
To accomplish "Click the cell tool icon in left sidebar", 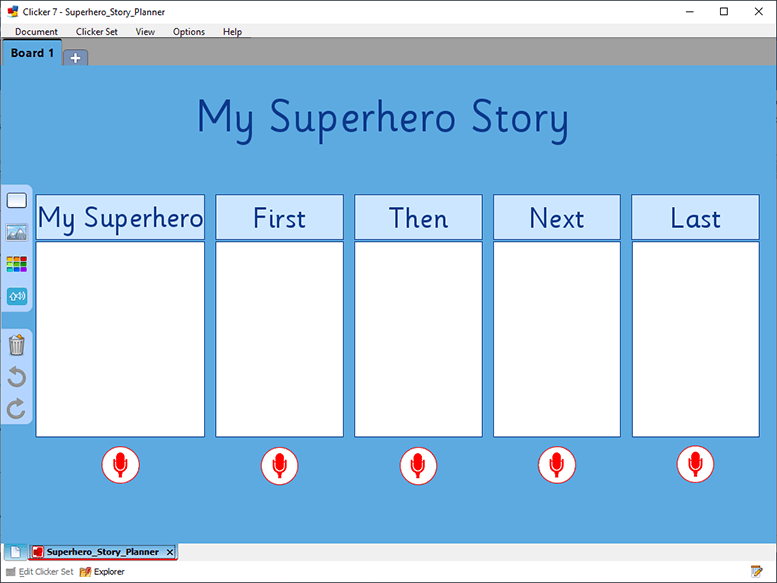I will 17,201.
